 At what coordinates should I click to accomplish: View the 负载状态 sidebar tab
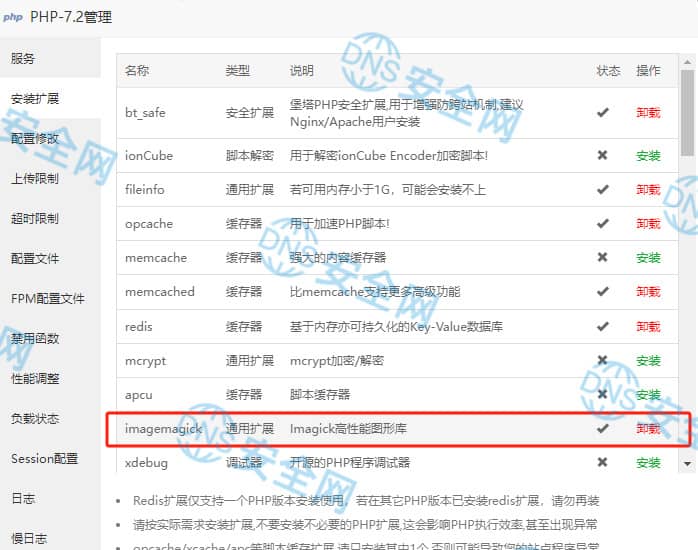pos(50,418)
